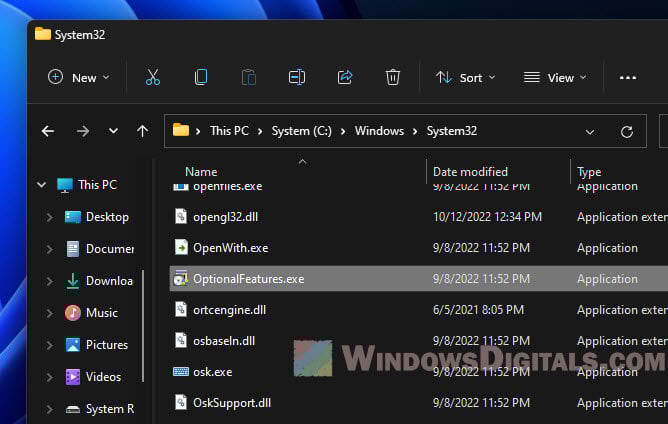The image size is (668, 424).
Task: Expand the System R drive node
Action: point(49,410)
